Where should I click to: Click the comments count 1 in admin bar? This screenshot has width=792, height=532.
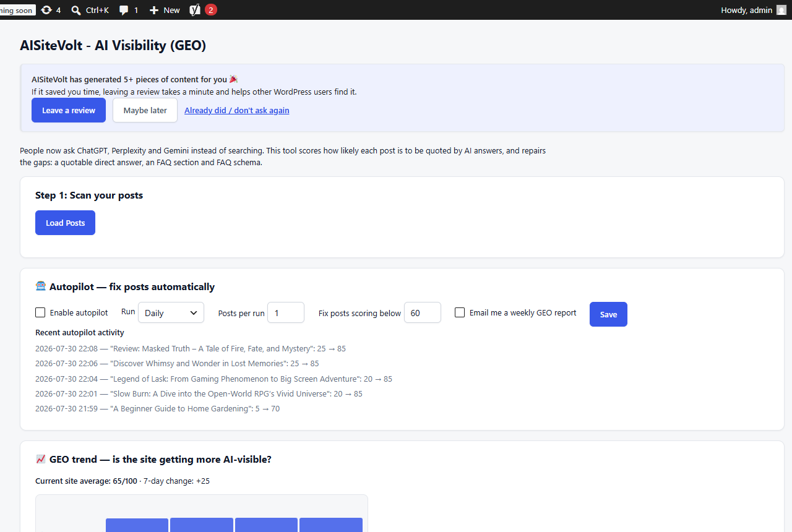tap(136, 10)
